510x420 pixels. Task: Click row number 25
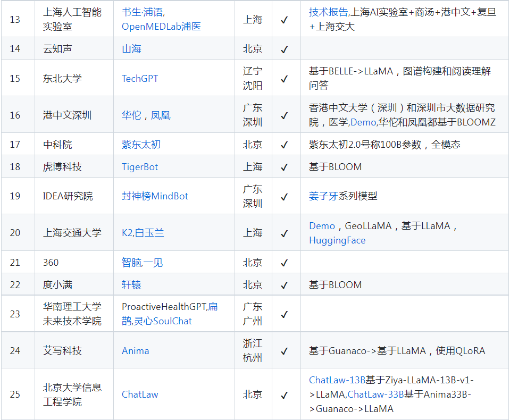(15, 394)
